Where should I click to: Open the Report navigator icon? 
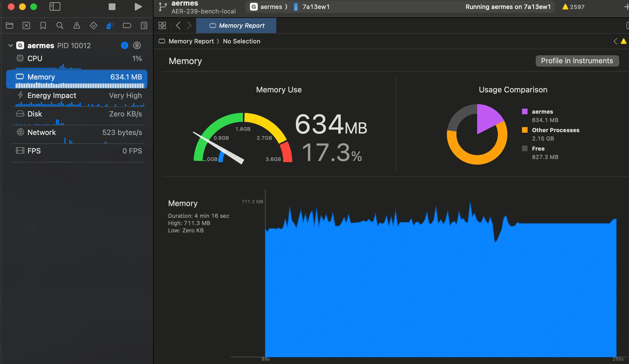tap(144, 26)
